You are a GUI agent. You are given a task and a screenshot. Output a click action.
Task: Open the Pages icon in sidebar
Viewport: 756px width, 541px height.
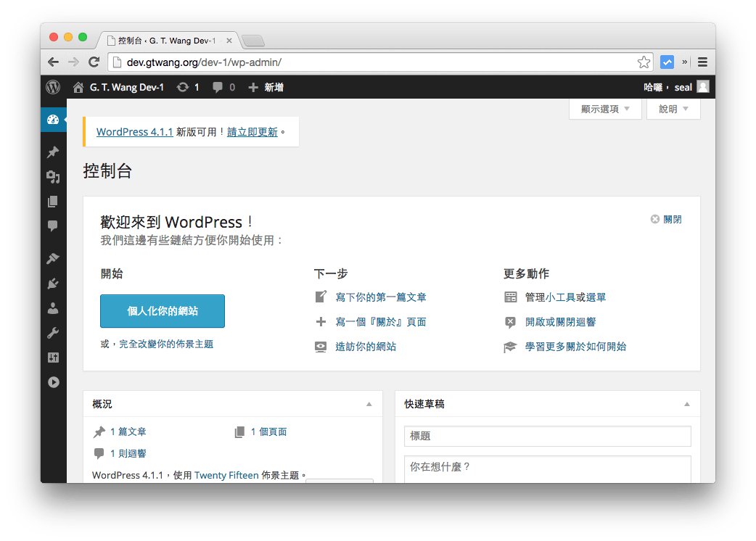(53, 201)
